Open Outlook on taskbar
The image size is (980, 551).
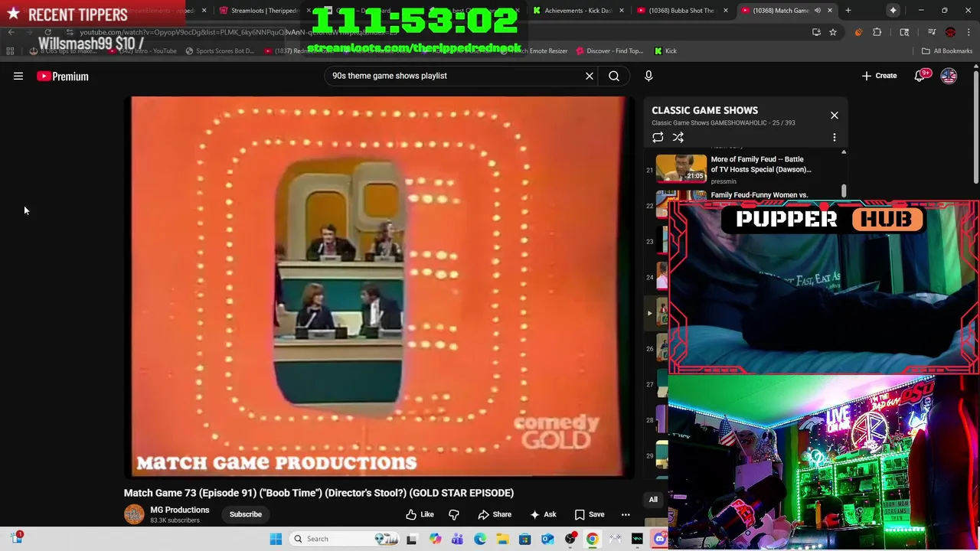547,539
